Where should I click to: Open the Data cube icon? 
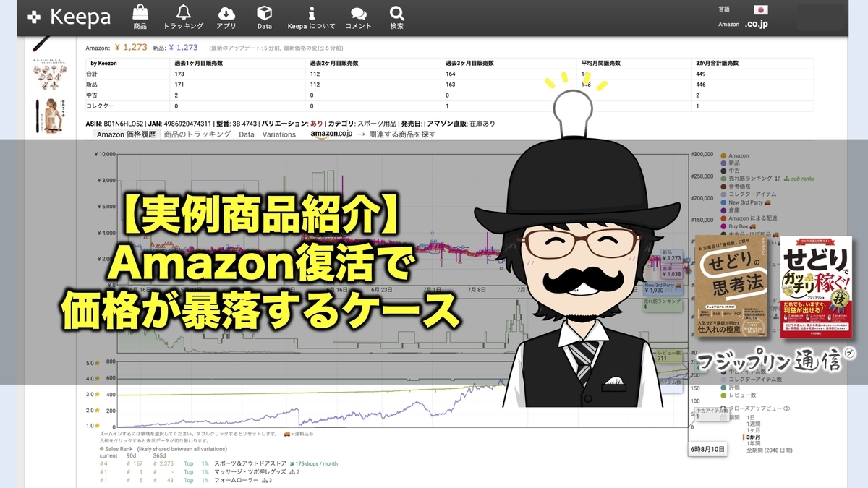click(x=265, y=17)
